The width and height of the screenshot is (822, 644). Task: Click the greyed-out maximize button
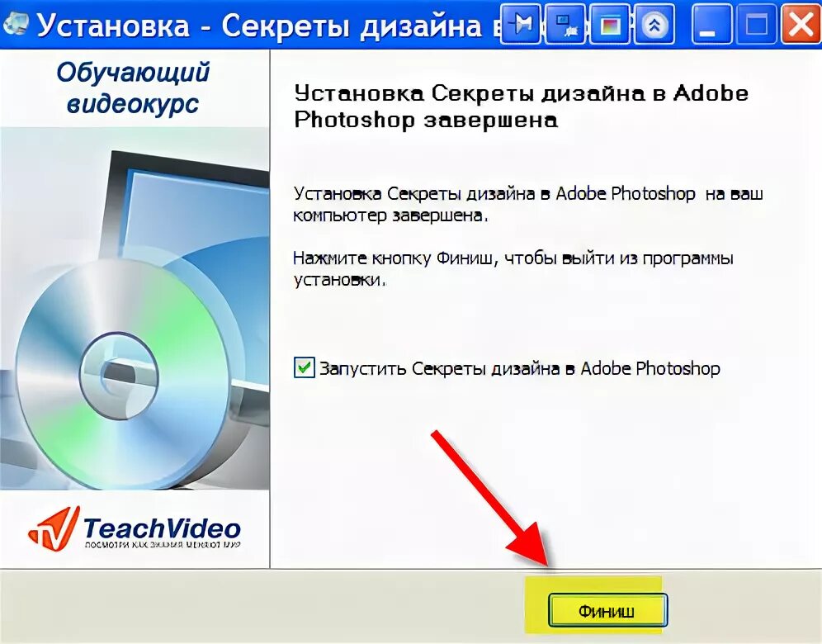coord(756,24)
